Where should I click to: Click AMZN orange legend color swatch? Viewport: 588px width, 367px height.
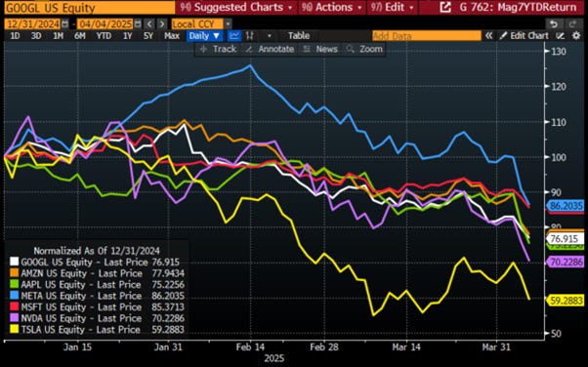click(14, 273)
